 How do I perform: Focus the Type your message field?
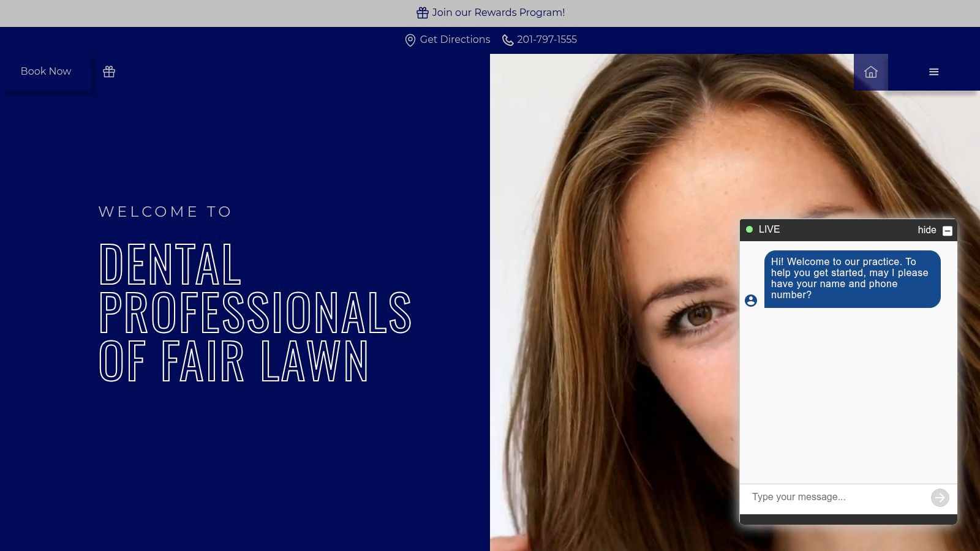tap(836, 497)
